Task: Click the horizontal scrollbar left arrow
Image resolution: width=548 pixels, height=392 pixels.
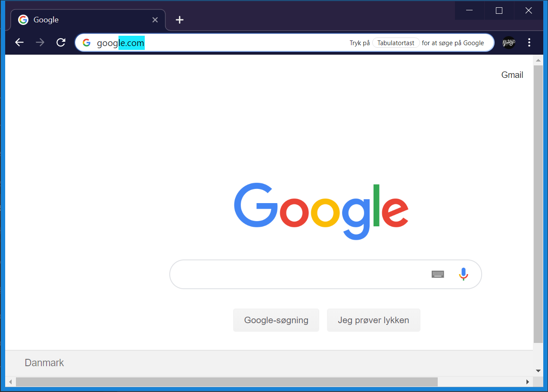Action: [10, 382]
